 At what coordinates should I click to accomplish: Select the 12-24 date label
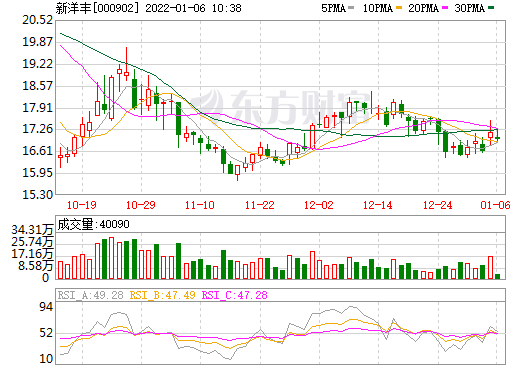click(438, 205)
